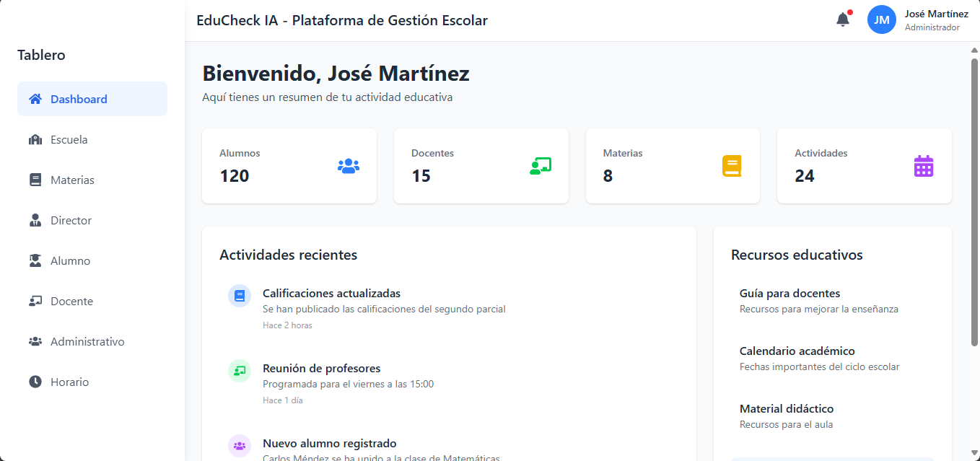Click the scrollbar down arrow
The height and width of the screenshot is (461, 980).
coord(975,453)
